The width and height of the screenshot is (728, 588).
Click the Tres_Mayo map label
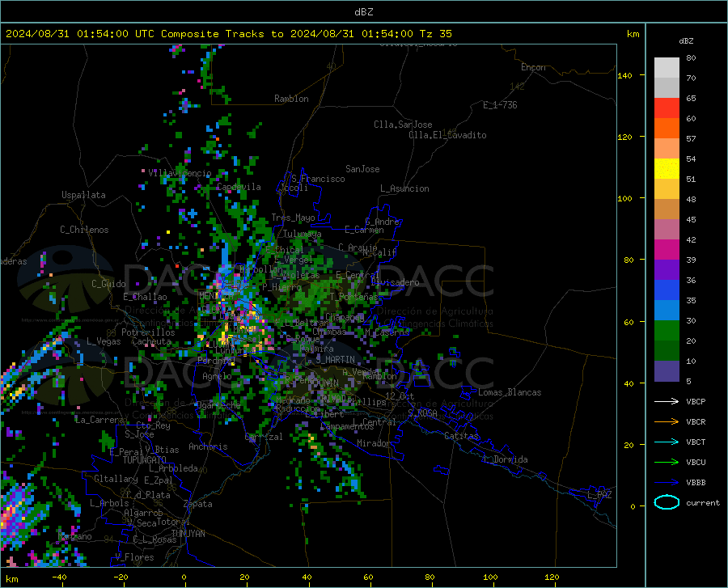pos(293,218)
